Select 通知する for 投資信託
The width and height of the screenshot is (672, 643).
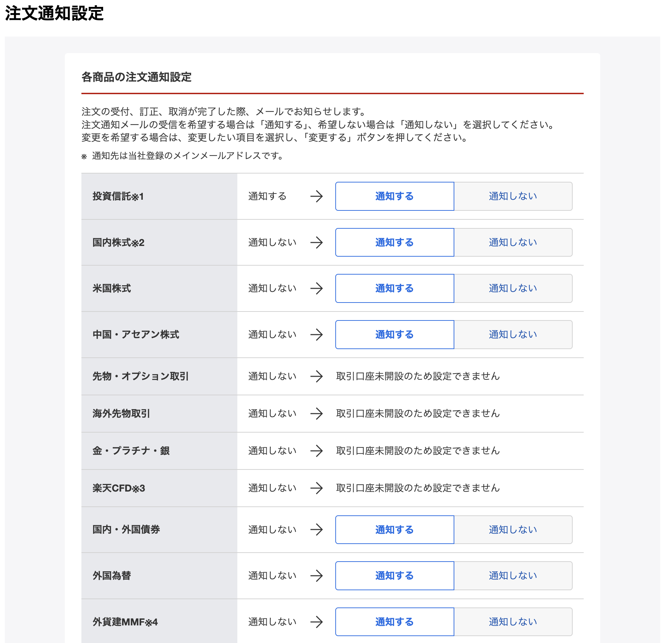tap(395, 196)
